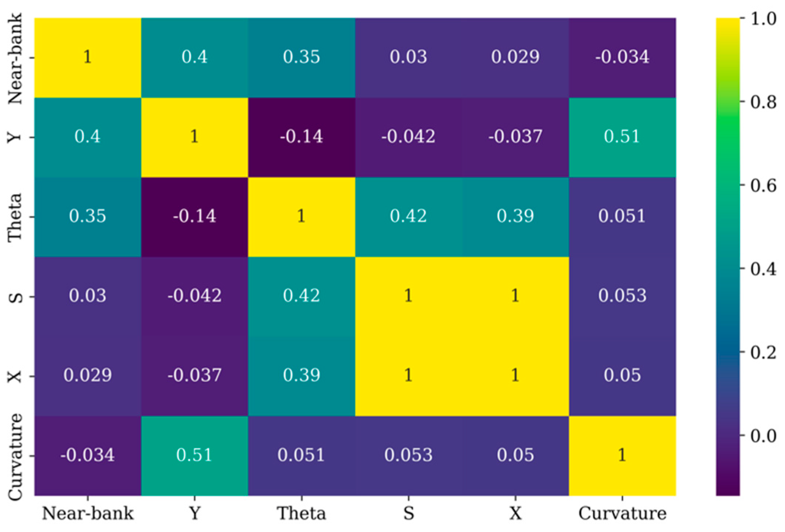Select the Y versus Curvature cell 0.51 in Y row
The width and height of the screenshot is (785, 532).
click(x=622, y=137)
